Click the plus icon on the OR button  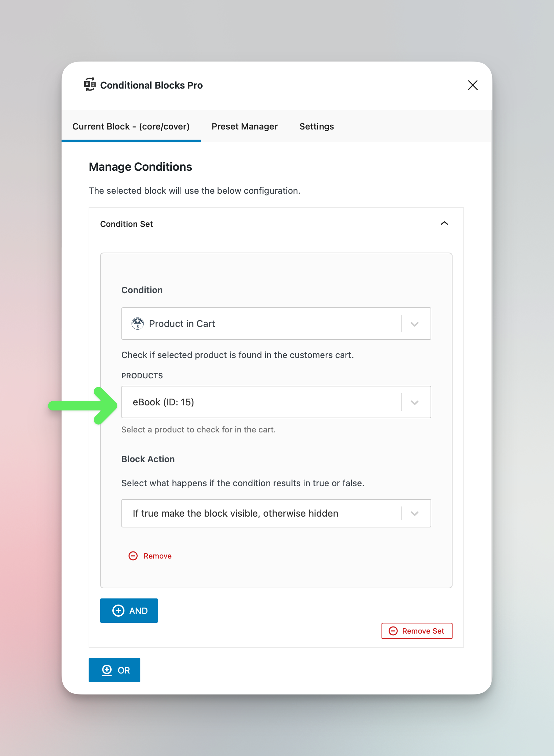107,670
